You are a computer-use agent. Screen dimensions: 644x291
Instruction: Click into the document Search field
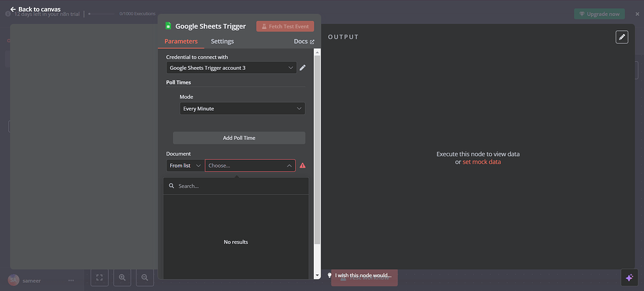pos(239,186)
